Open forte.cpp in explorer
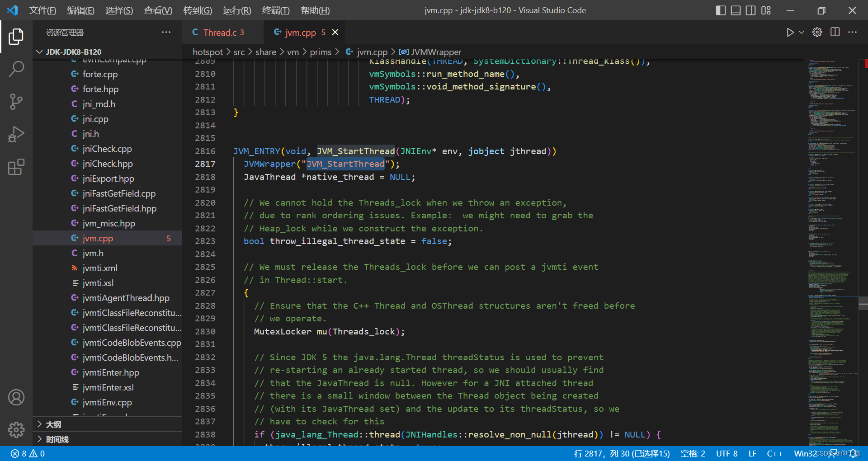868x461 pixels. coord(107,74)
